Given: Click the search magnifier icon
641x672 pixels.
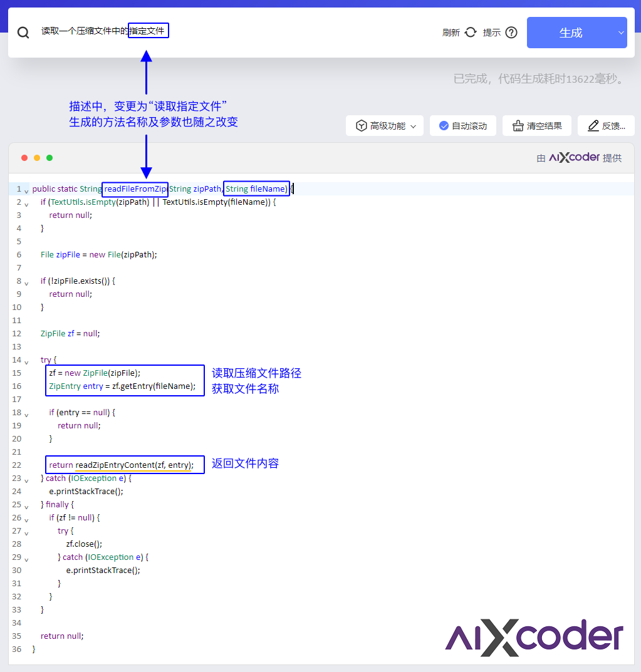Looking at the screenshot, I should 23,33.
